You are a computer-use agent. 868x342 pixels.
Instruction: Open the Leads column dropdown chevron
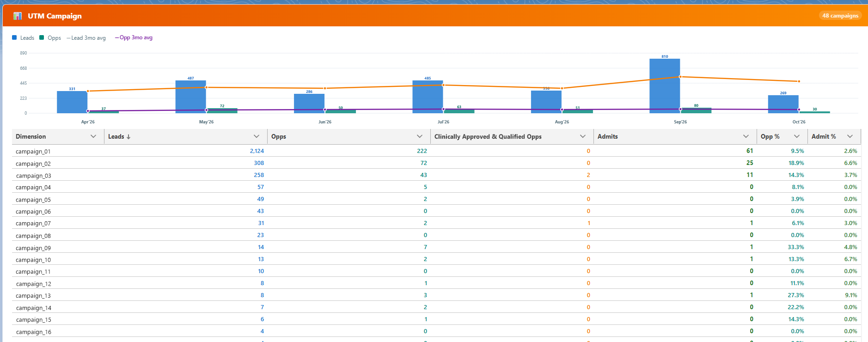tap(257, 136)
